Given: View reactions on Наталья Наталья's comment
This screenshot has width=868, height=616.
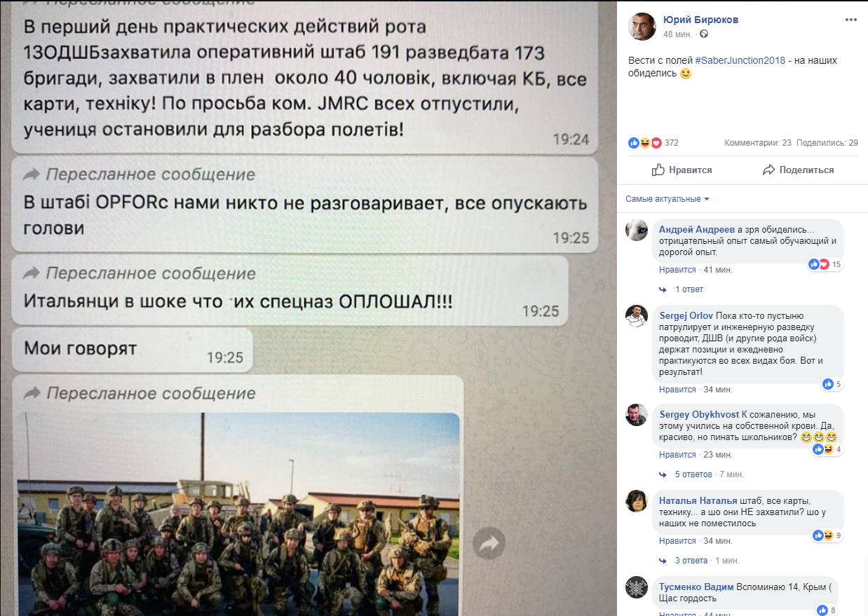Looking at the screenshot, I should tap(827, 535).
